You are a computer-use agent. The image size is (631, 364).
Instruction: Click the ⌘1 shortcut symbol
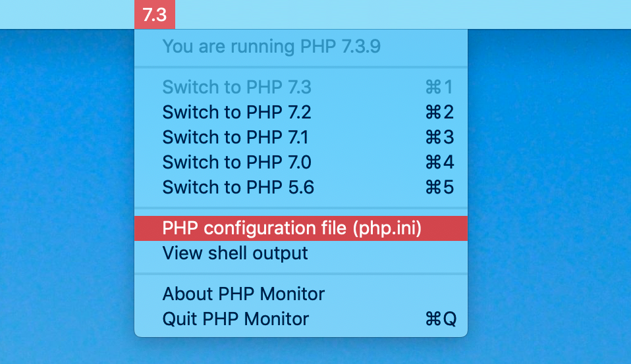click(439, 88)
